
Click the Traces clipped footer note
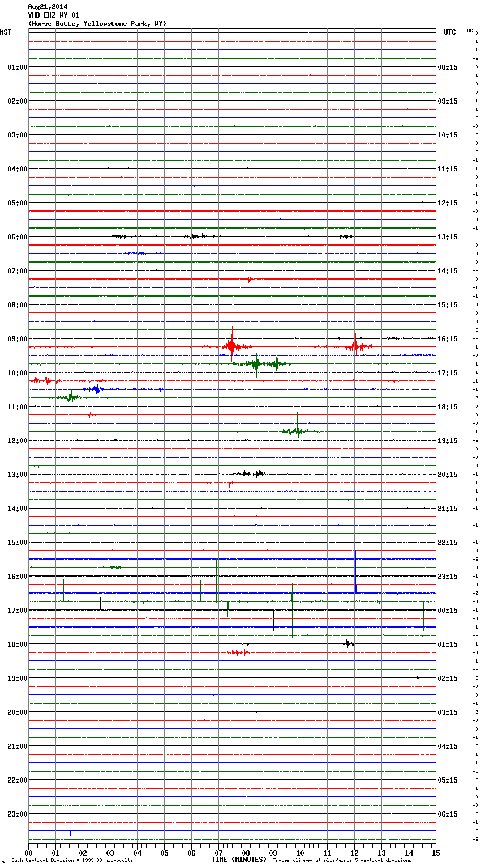click(x=342, y=861)
